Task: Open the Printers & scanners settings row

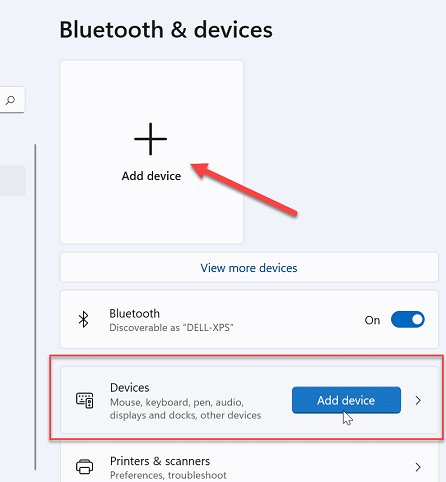Action: tap(249, 465)
